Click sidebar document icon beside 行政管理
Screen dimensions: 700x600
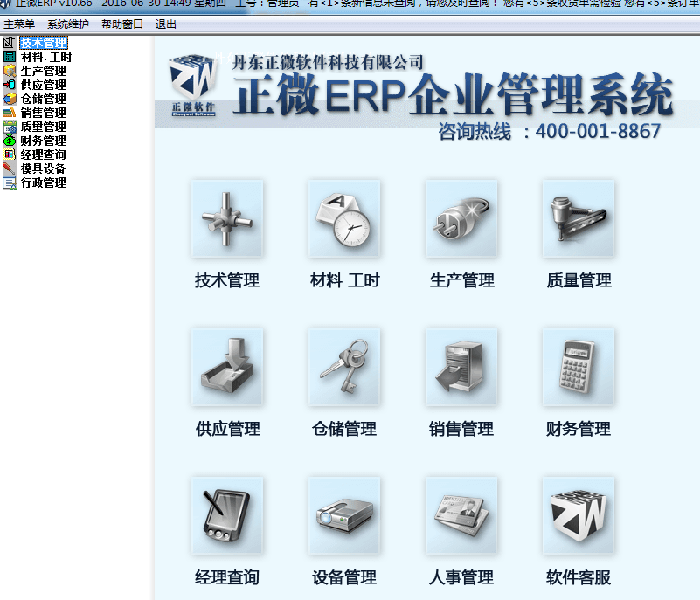[10, 183]
